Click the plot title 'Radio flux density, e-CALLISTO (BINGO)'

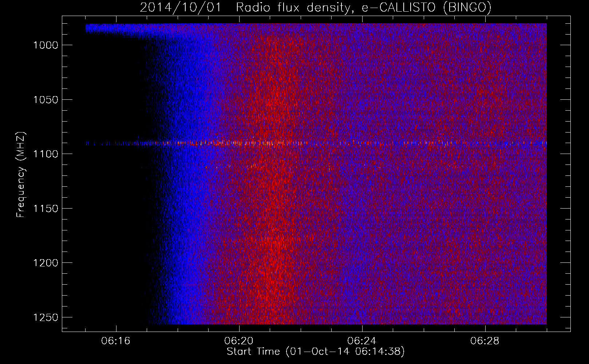(364, 7)
